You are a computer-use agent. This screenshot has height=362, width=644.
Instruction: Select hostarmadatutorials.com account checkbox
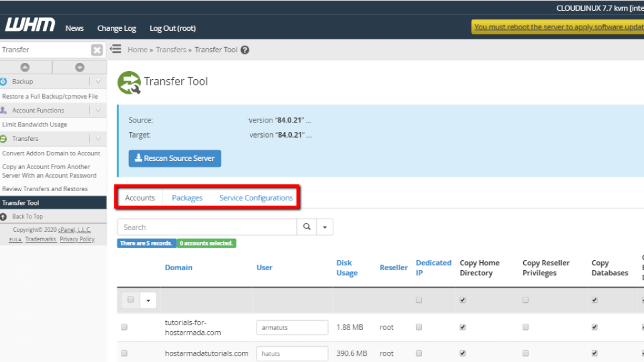(125, 353)
